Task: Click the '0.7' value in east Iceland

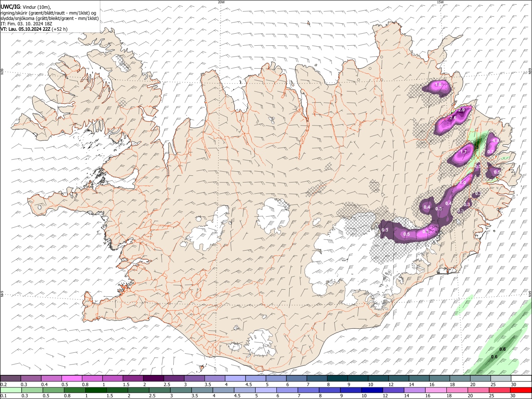Action: click(x=490, y=152)
